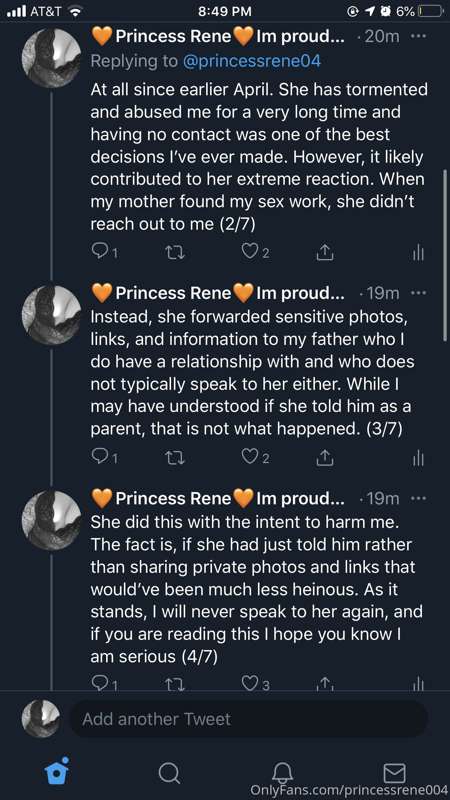Open the Search tab
This screenshot has height=800, width=450.
coord(169,773)
